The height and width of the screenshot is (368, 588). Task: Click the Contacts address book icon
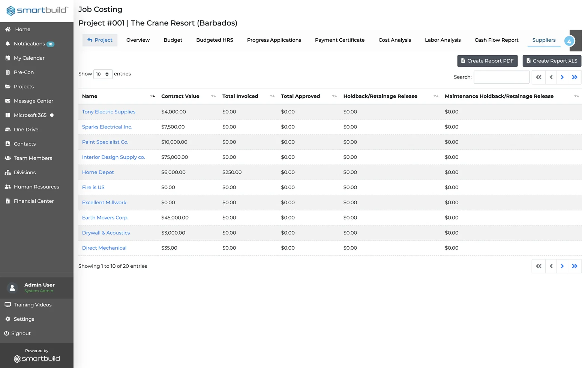pyautogui.click(x=7, y=144)
